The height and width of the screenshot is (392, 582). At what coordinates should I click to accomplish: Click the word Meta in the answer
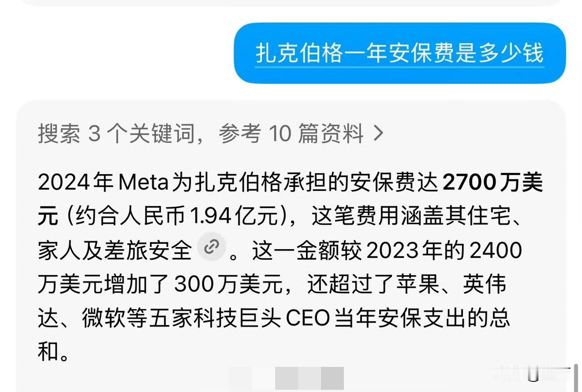(144, 183)
